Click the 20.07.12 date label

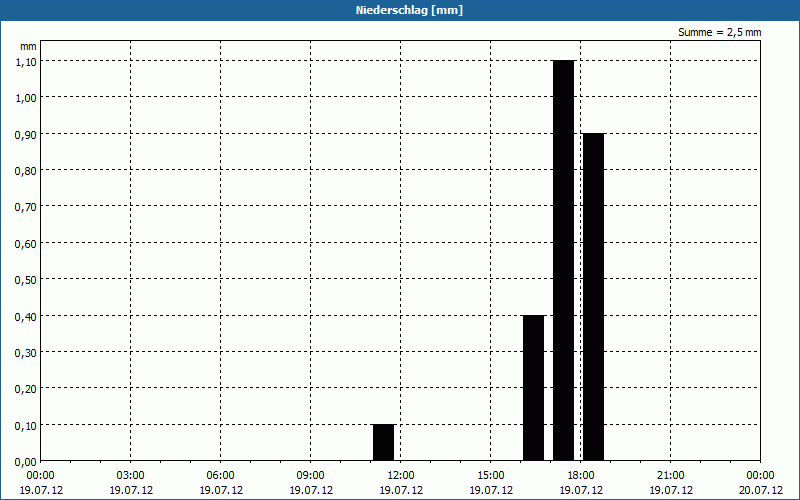[x=761, y=490]
